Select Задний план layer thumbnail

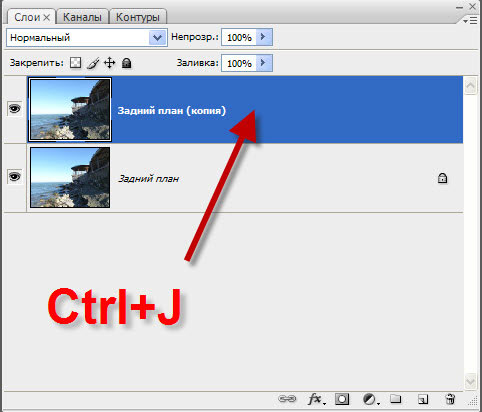point(70,178)
